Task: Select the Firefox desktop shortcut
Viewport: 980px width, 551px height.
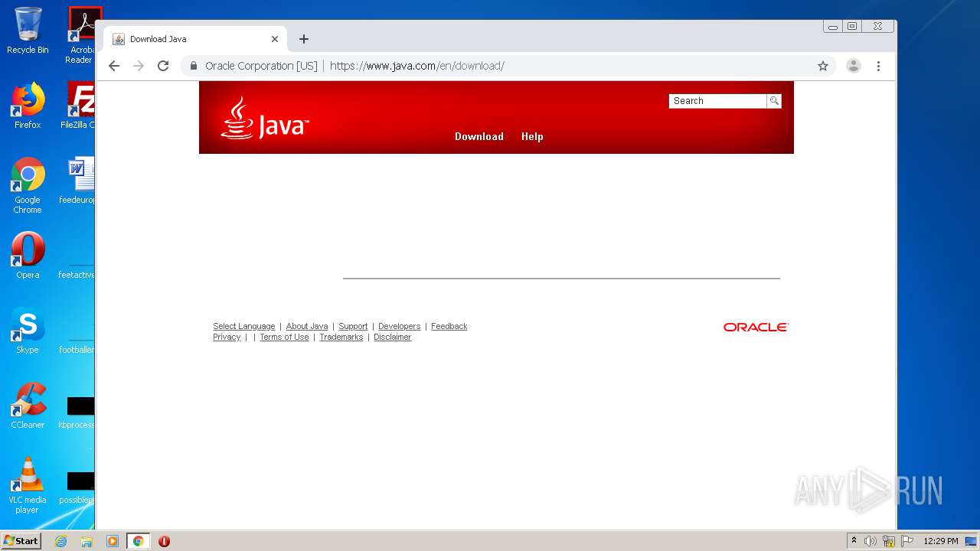Action: tap(28, 106)
